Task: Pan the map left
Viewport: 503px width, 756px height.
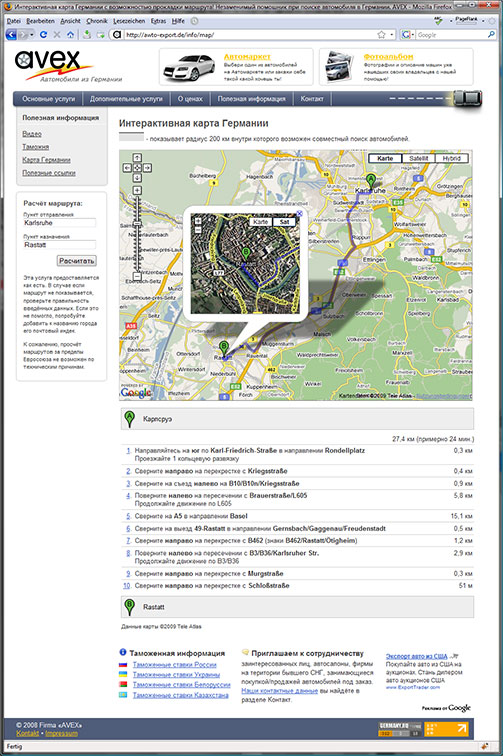Action: point(127,168)
